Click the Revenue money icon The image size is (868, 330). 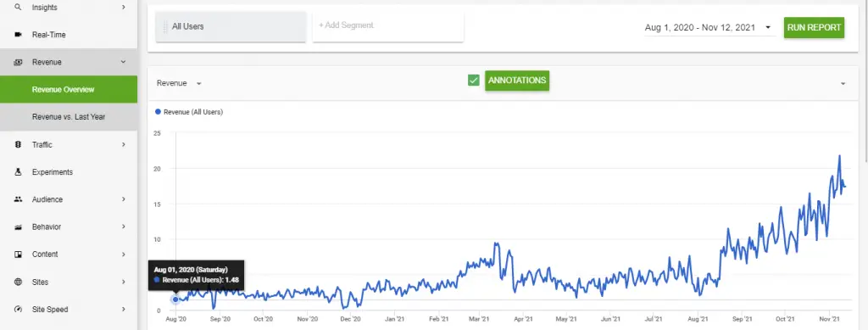(18, 62)
